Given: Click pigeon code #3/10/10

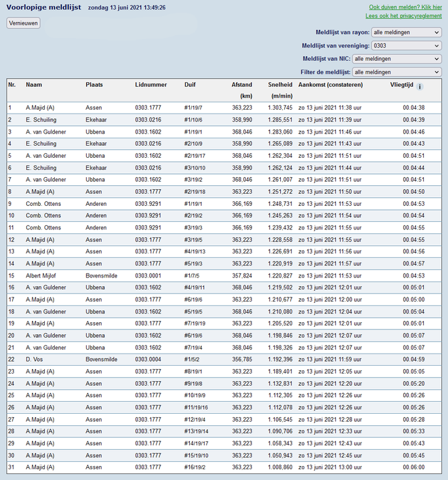Looking at the screenshot, I should pyautogui.click(x=195, y=168).
